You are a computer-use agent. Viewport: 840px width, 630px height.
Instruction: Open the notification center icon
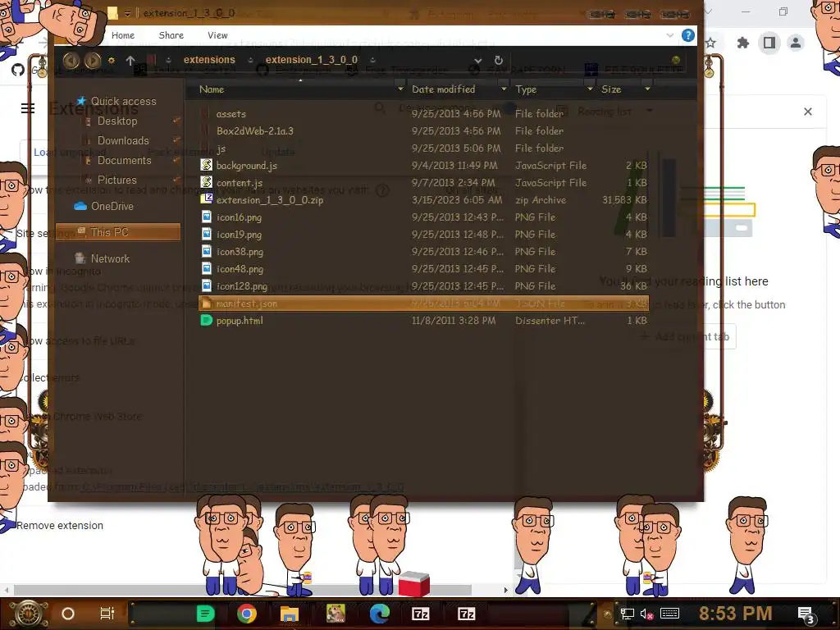coord(806,614)
